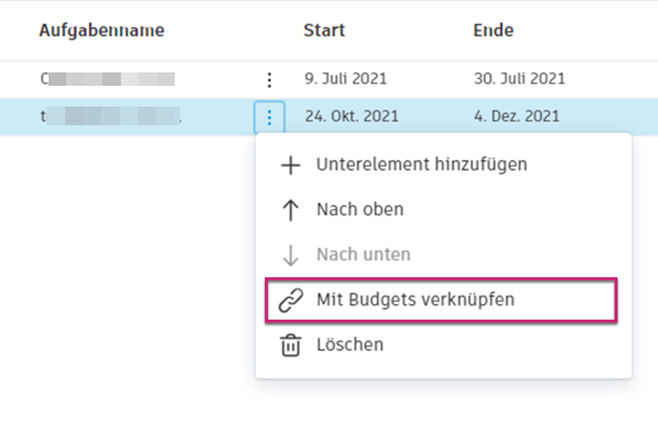Click the start date "24. Okt. 2021"

tap(351, 116)
